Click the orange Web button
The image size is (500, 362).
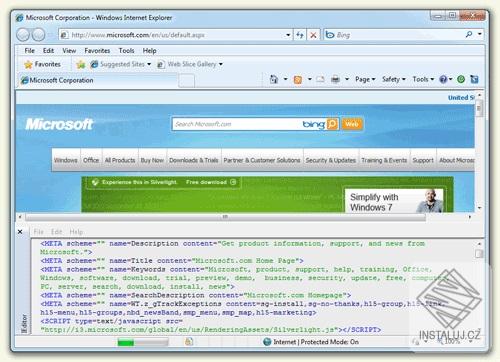(x=352, y=124)
